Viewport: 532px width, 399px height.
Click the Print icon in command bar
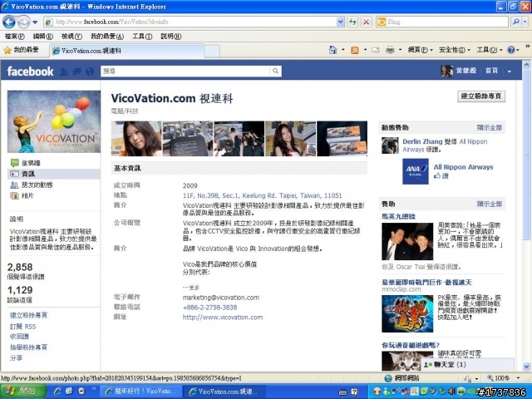point(390,50)
